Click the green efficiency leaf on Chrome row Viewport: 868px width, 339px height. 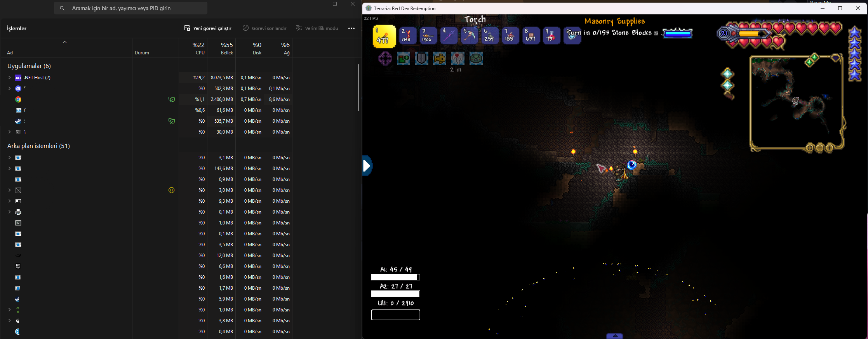point(172,99)
